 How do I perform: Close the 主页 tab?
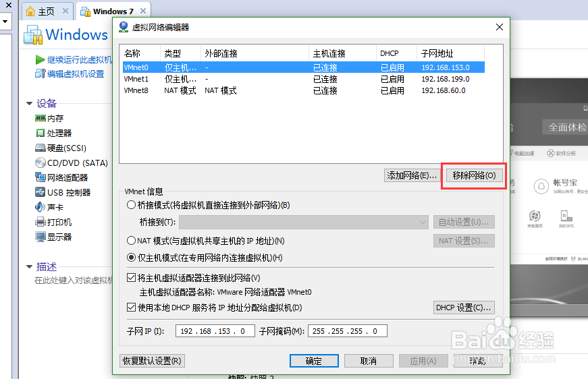click(65, 11)
